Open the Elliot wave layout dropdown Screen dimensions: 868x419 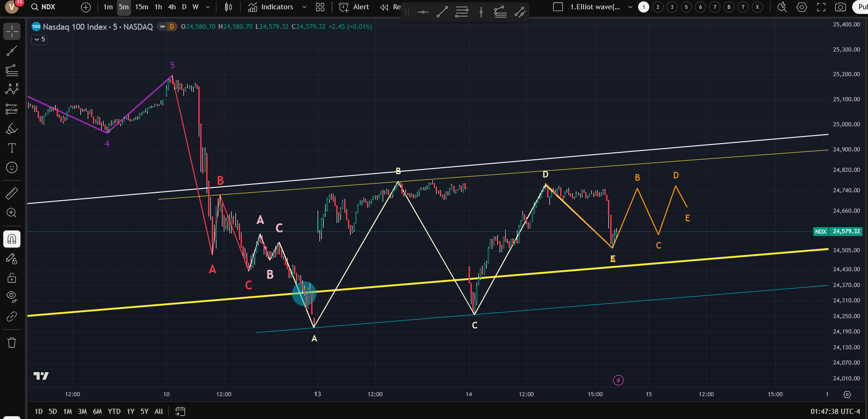[x=630, y=7]
